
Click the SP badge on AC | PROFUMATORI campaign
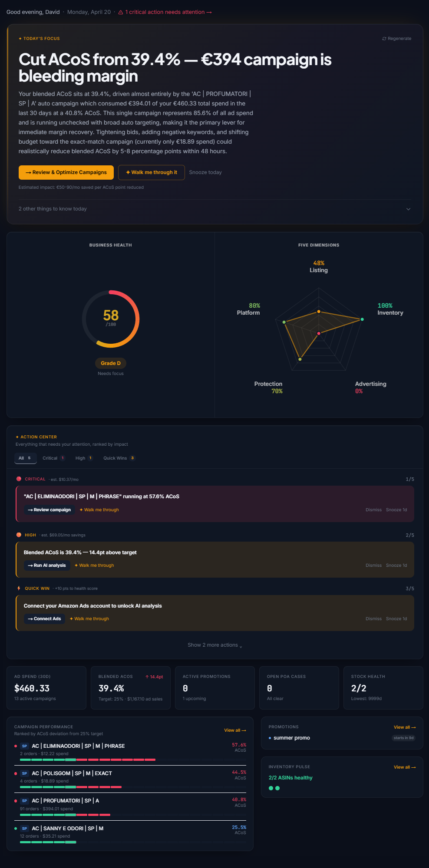[x=24, y=801]
